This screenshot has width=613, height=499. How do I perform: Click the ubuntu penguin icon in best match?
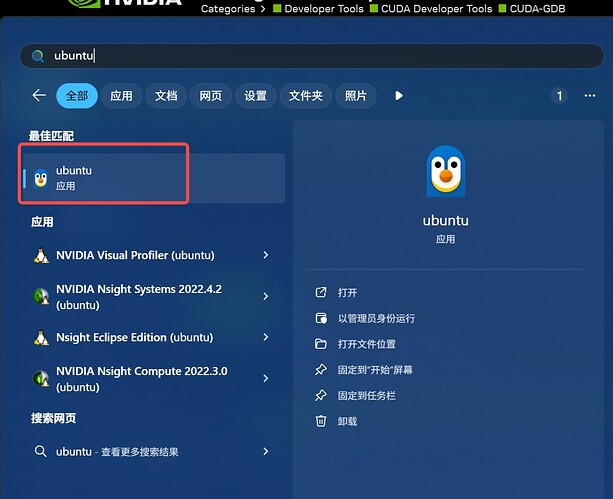41,178
